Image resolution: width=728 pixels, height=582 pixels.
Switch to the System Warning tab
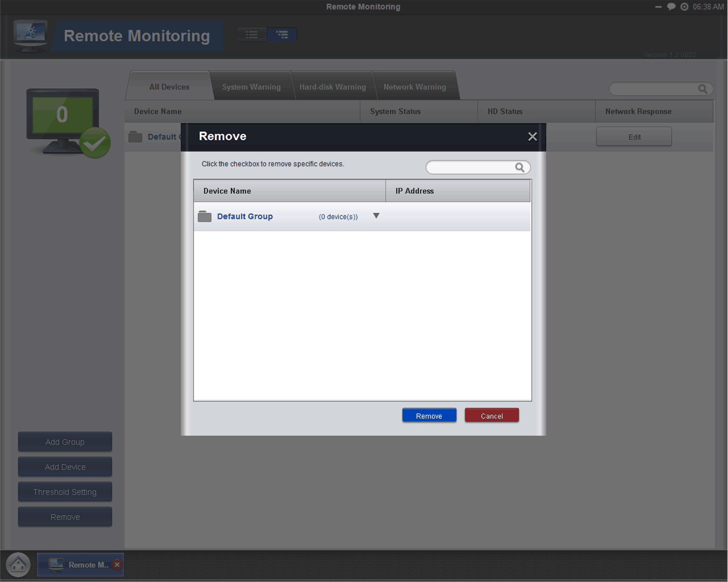point(250,87)
